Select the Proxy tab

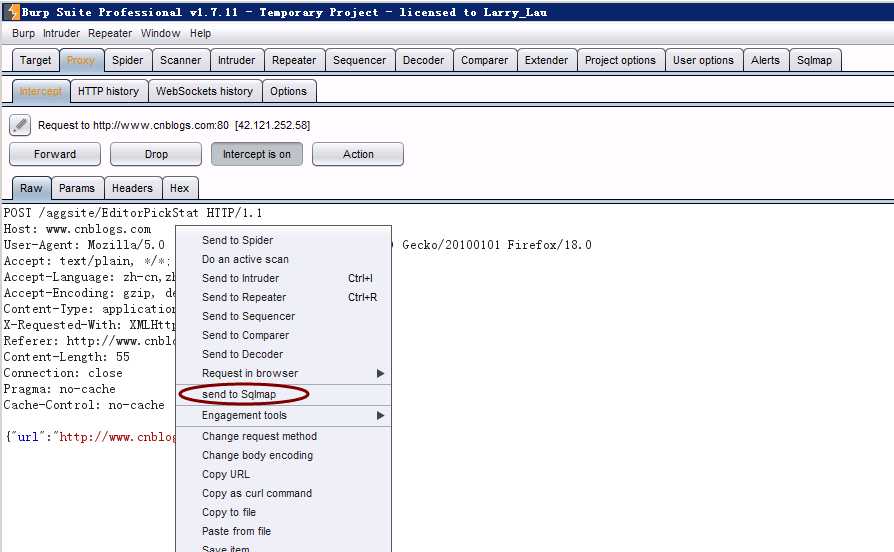(80, 60)
